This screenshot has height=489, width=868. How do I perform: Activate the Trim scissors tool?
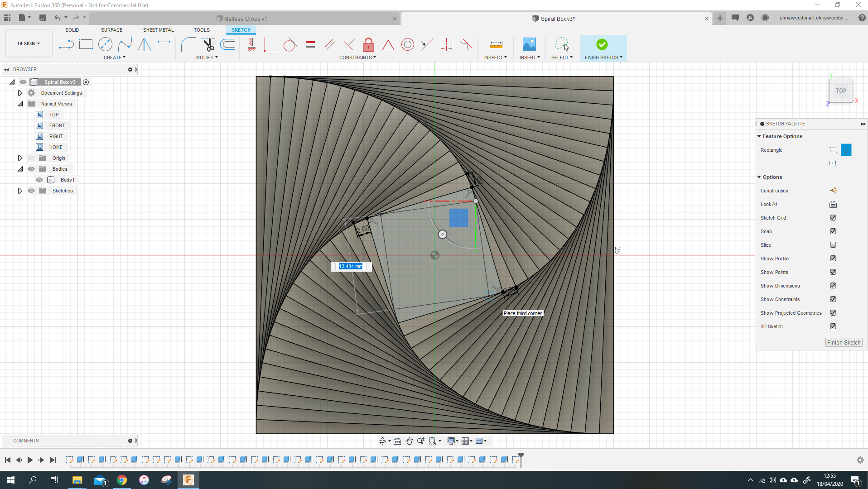point(208,44)
